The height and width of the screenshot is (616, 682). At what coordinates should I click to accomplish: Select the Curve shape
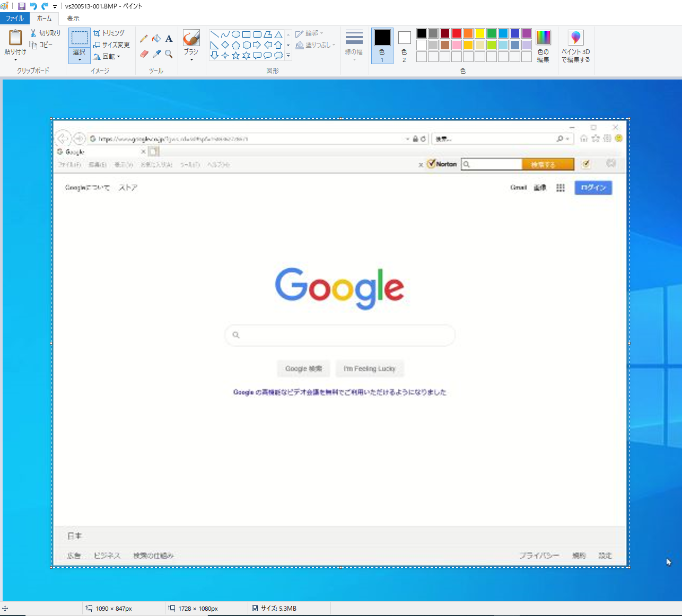pyautogui.click(x=225, y=34)
